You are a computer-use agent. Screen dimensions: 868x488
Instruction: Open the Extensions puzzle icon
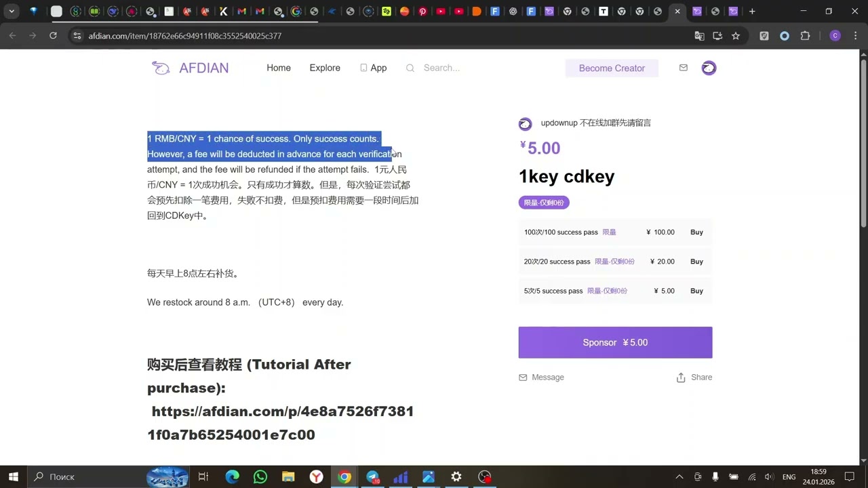click(x=806, y=36)
